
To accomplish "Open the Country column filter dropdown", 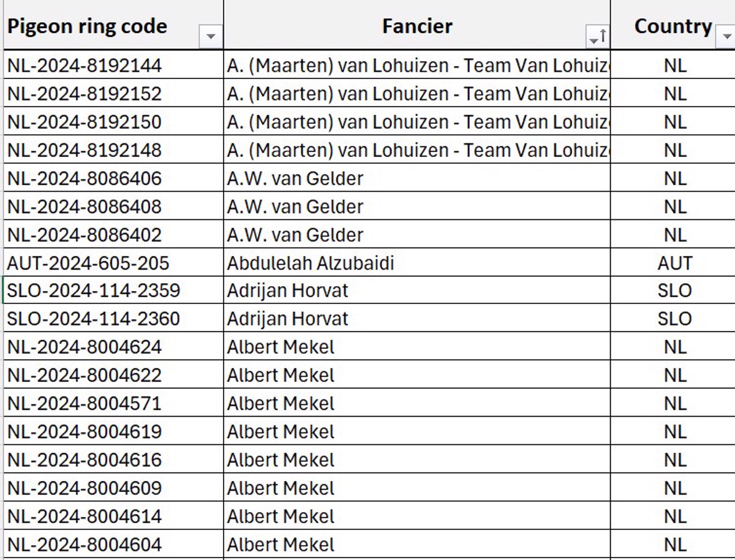I will [x=726, y=37].
